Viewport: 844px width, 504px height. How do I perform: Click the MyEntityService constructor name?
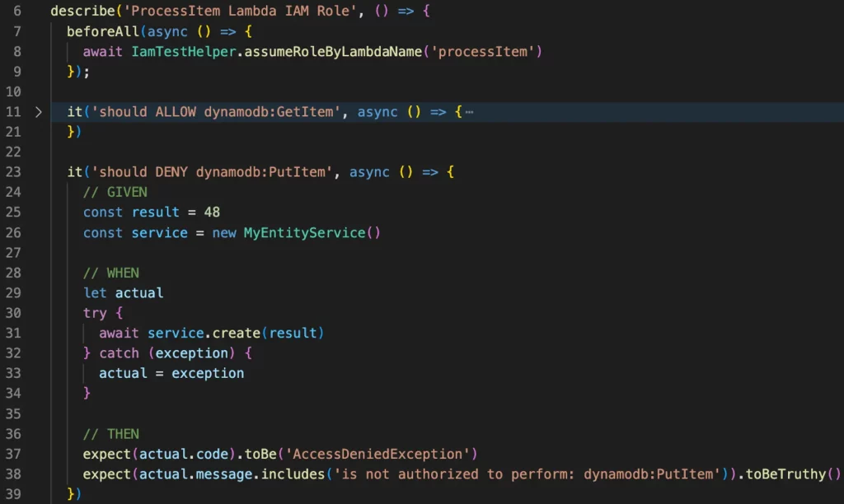point(304,232)
